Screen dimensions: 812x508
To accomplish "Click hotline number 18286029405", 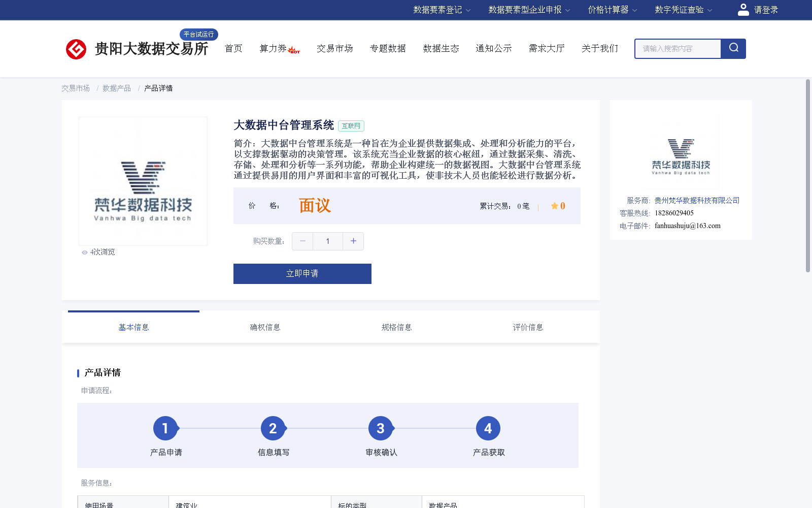I will click(674, 213).
